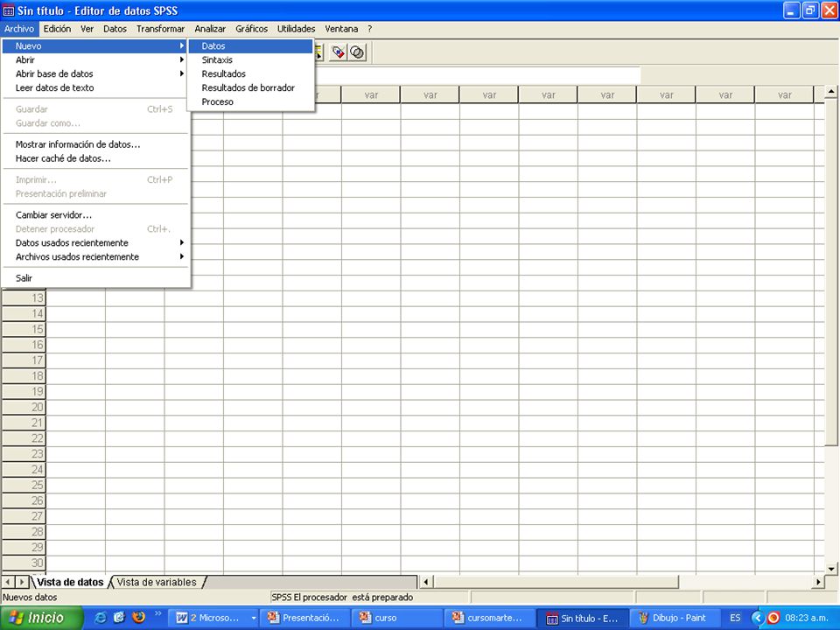Open the ? help menu
Viewport: 840px width, 630px height.
[369, 29]
